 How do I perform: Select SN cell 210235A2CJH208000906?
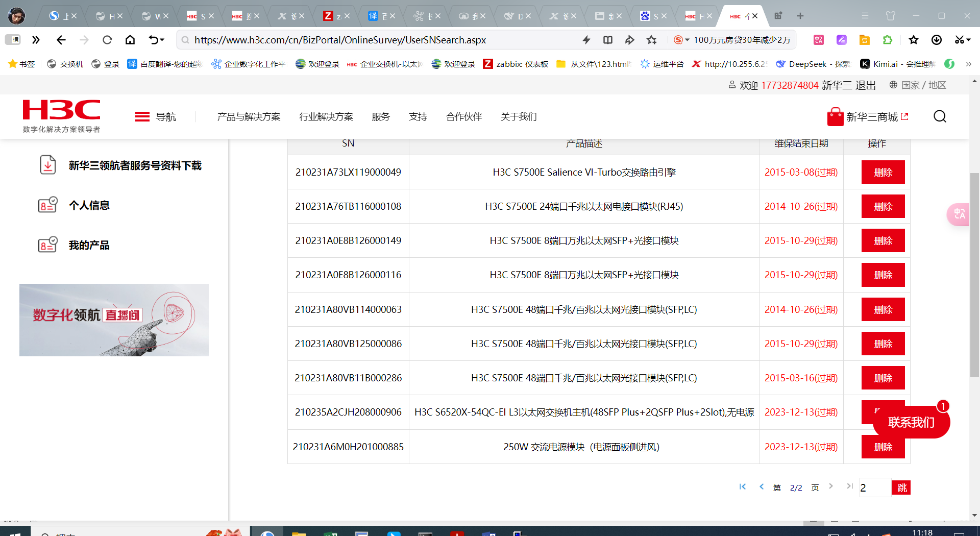point(348,412)
